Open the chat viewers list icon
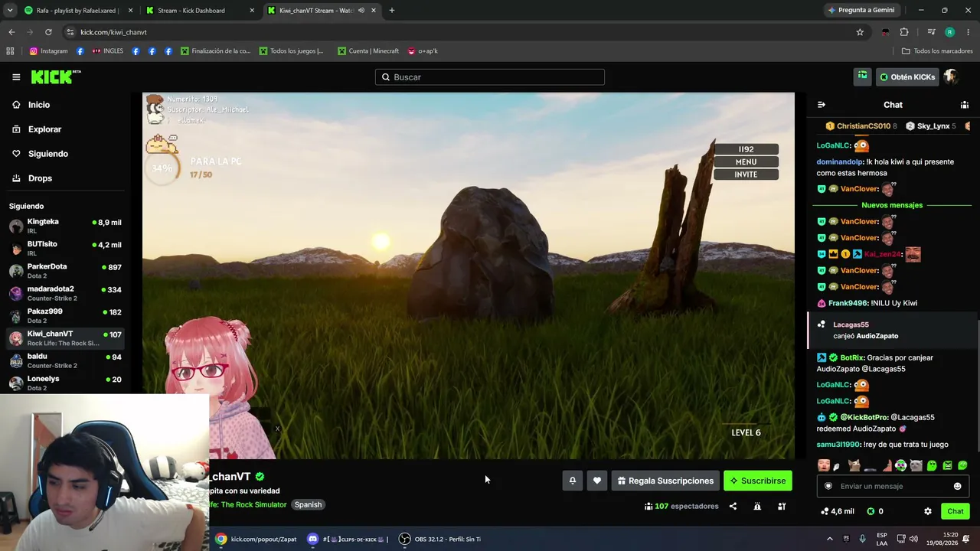This screenshot has height=551, width=980. click(965, 105)
